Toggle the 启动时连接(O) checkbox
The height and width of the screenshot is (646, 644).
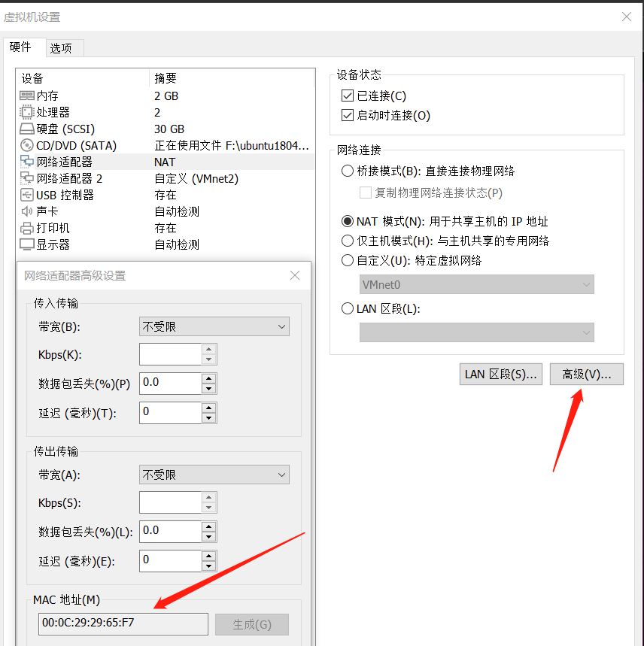[348, 115]
